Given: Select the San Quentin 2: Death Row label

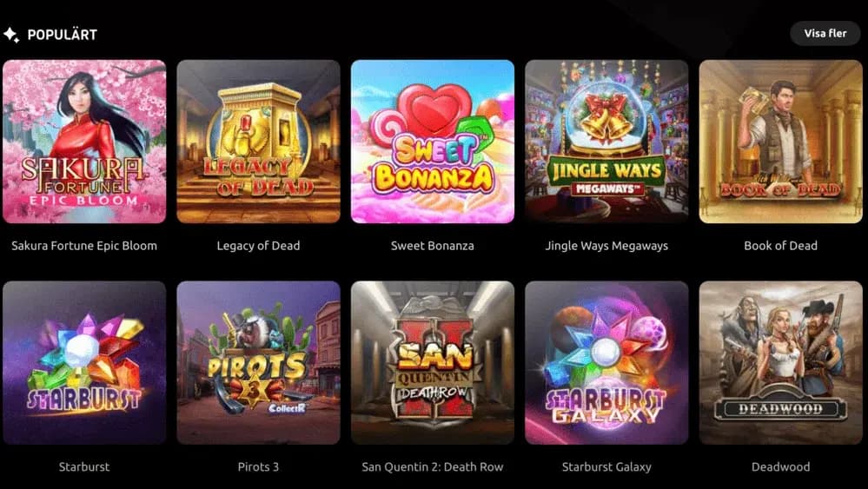Looking at the screenshot, I should (433, 467).
